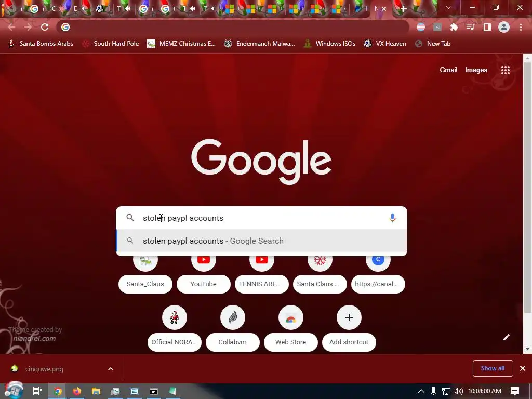This screenshot has width=532, height=399.
Task: Open the YouTube shortcut tile
Action: [203, 275]
